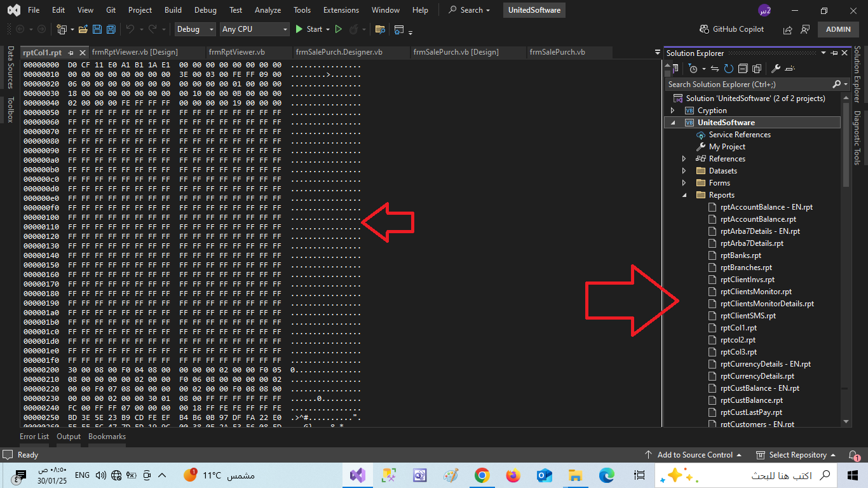Viewport: 868px width, 488px height.
Task: Switch to frmRptViewer.vb [Design] tab
Action: (135, 52)
